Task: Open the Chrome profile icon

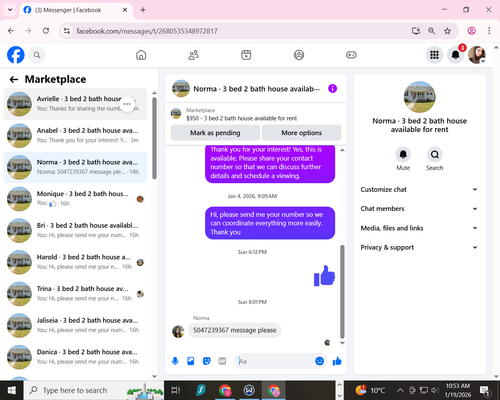Action: [471, 31]
